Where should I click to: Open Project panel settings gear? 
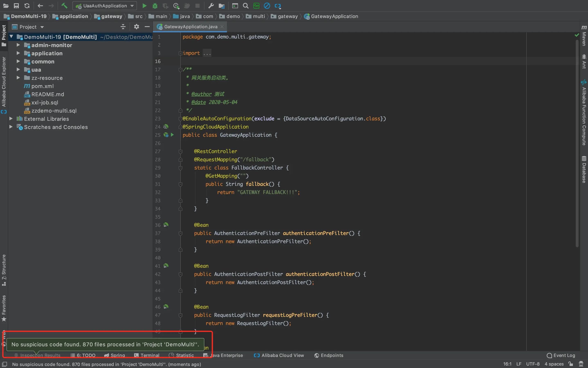pos(136,27)
